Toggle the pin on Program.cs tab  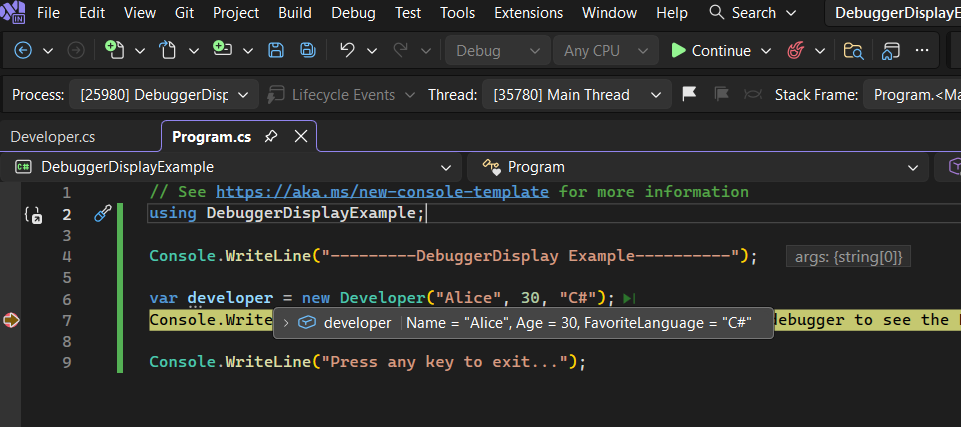[x=271, y=137]
